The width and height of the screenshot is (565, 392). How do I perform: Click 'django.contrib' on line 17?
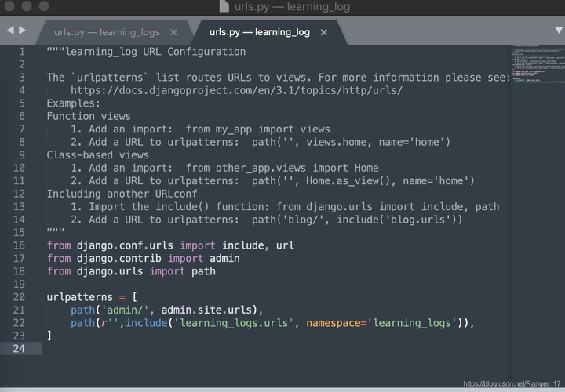tap(119, 258)
